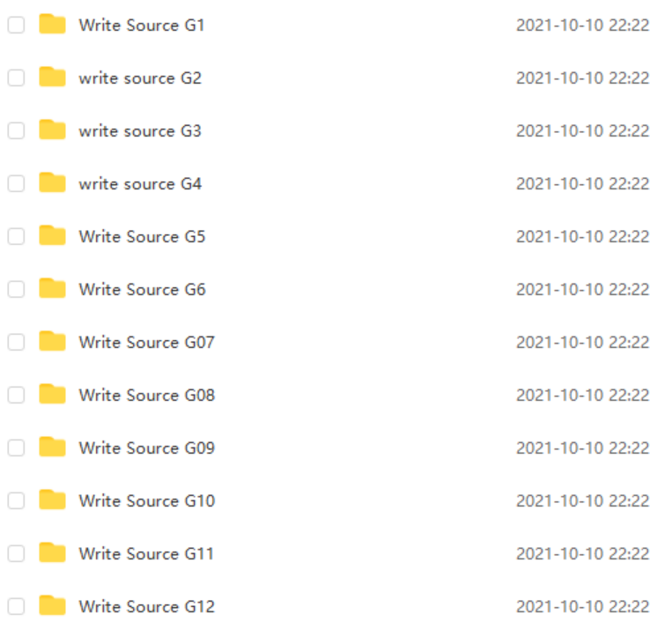Viewport: 672px width, 622px height.
Task: Click the write source G2 name text
Action: [x=140, y=78]
